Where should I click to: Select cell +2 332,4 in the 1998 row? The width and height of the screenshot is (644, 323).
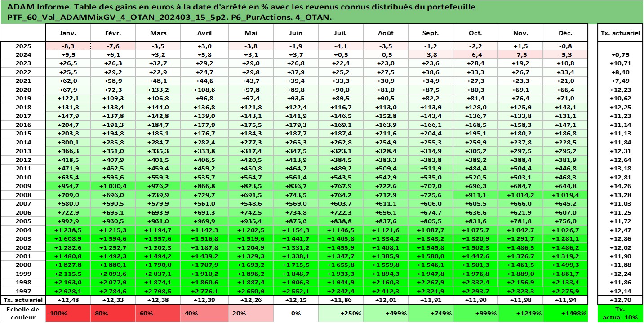click(x=475, y=282)
